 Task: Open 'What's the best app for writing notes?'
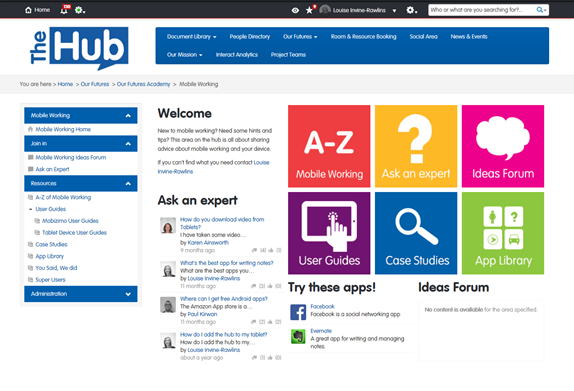tap(227, 263)
